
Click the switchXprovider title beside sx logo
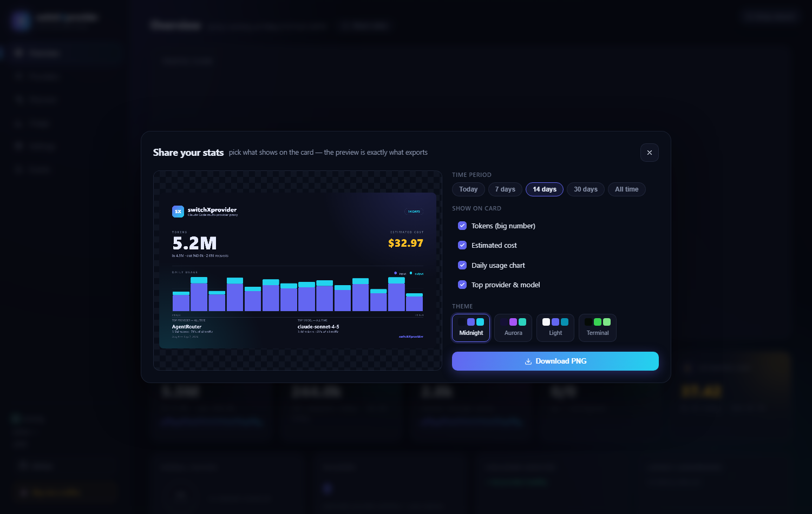pyautogui.click(x=212, y=210)
